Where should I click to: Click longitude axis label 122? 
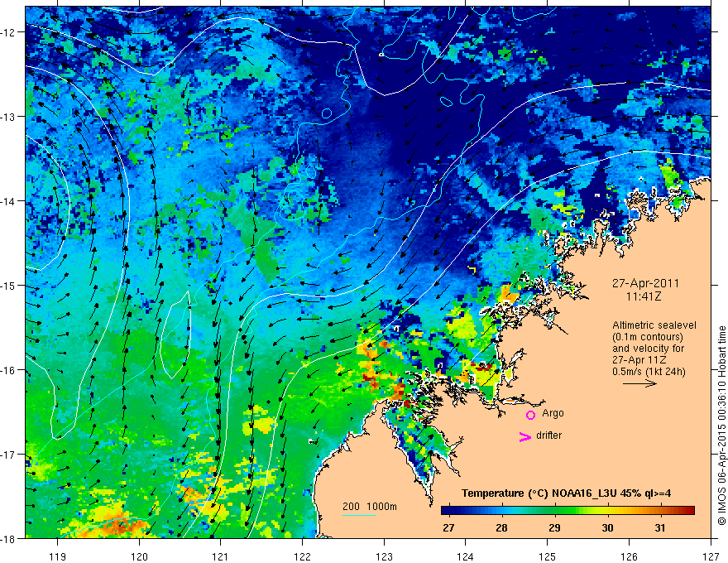pyautogui.click(x=302, y=556)
